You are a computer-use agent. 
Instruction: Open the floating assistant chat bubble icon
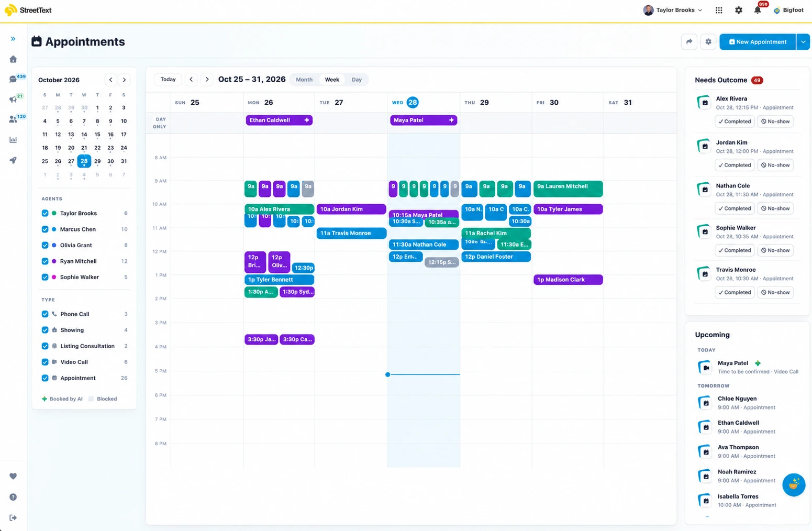click(794, 484)
